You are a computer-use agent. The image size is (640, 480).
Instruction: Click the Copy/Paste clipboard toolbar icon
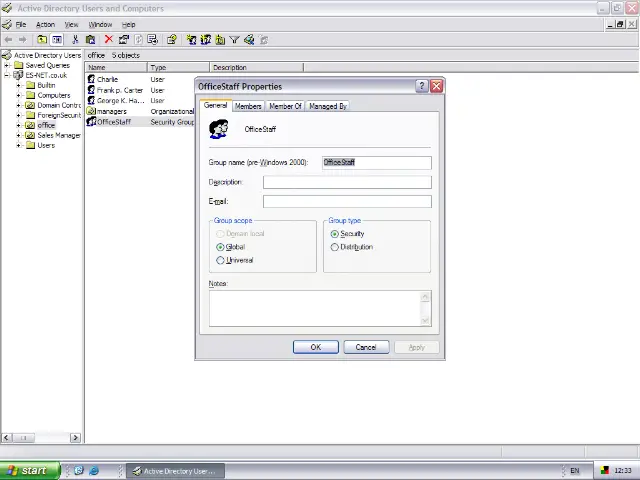click(x=90, y=40)
